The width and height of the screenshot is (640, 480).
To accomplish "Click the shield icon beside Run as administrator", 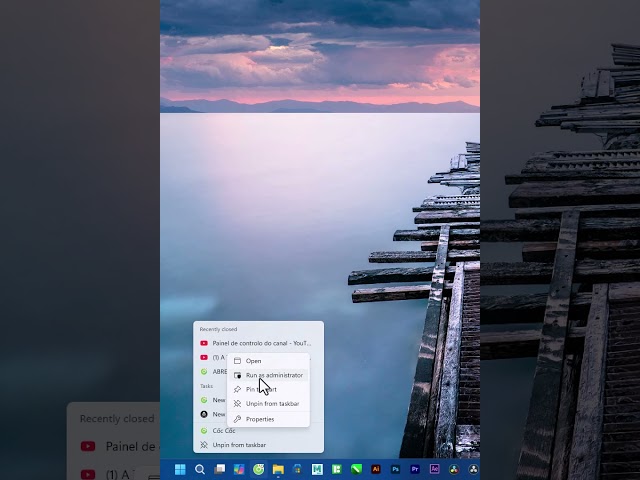I will coord(237,375).
